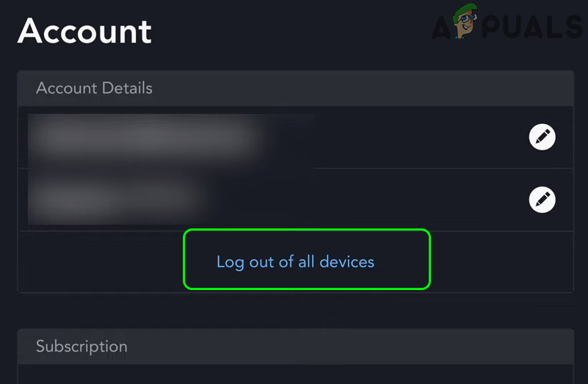Click the empty row right of the logout link
The width and height of the screenshot is (588, 384).
(499, 262)
